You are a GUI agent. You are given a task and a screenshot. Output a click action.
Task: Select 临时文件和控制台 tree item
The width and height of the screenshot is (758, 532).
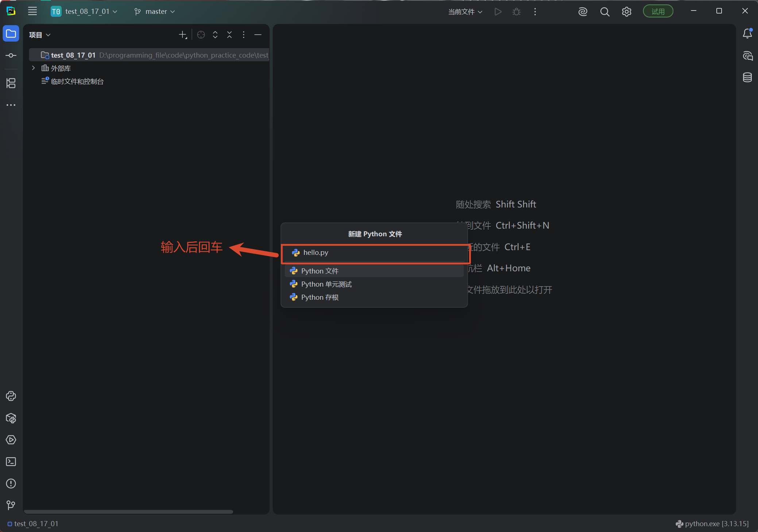tap(73, 81)
